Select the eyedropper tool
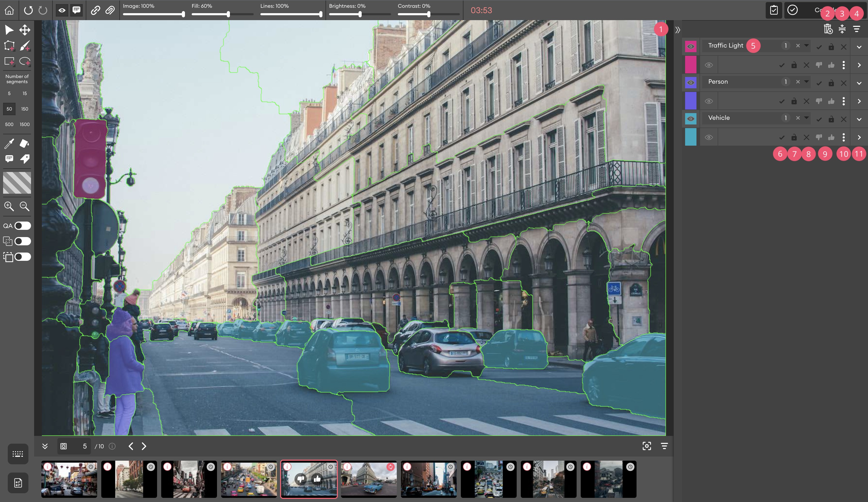Image resolution: width=868 pixels, height=502 pixels. (9, 143)
